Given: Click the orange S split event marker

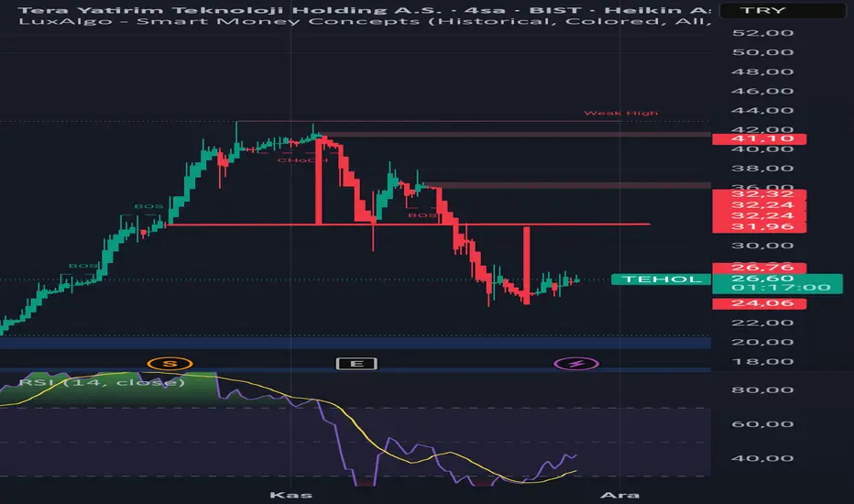Looking at the screenshot, I should tap(170, 364).
